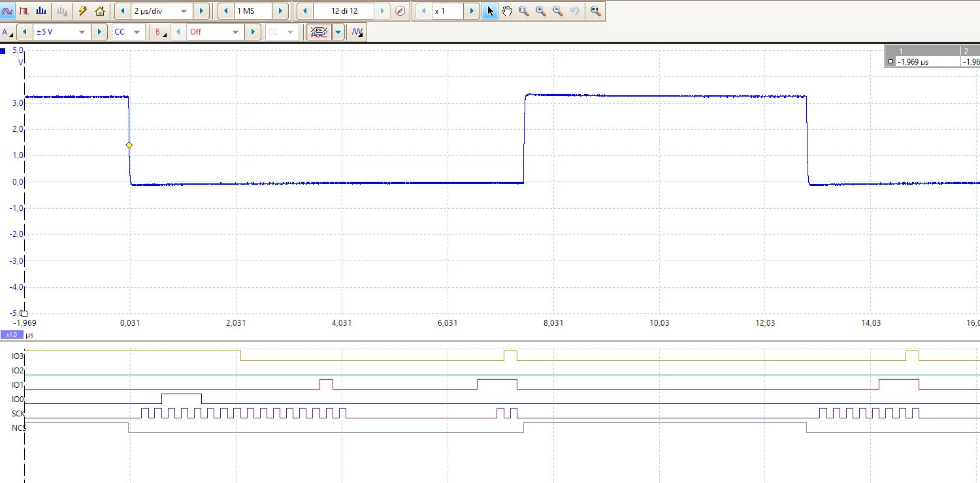
Task: Switch to persistence mode
Action: (x=25, y=11)
